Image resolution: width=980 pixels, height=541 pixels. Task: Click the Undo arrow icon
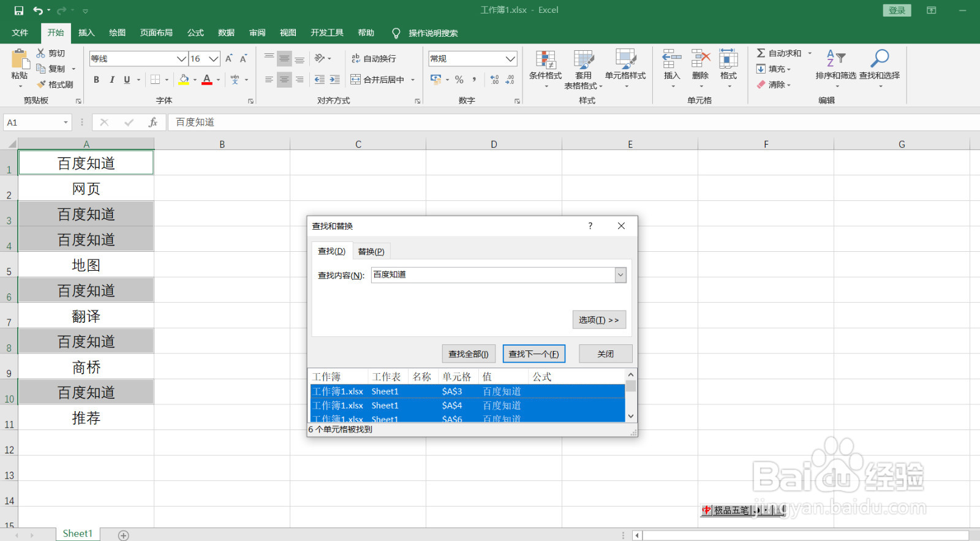click(38, 10)
